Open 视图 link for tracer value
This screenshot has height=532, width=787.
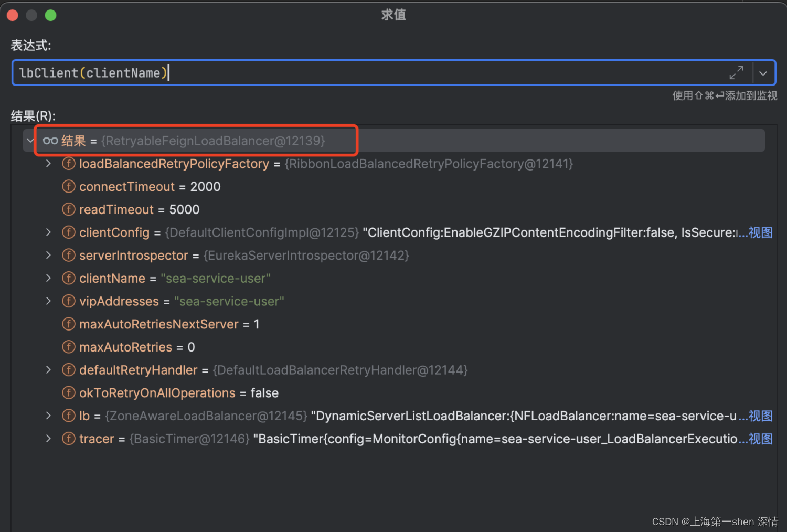coord(760,439)
